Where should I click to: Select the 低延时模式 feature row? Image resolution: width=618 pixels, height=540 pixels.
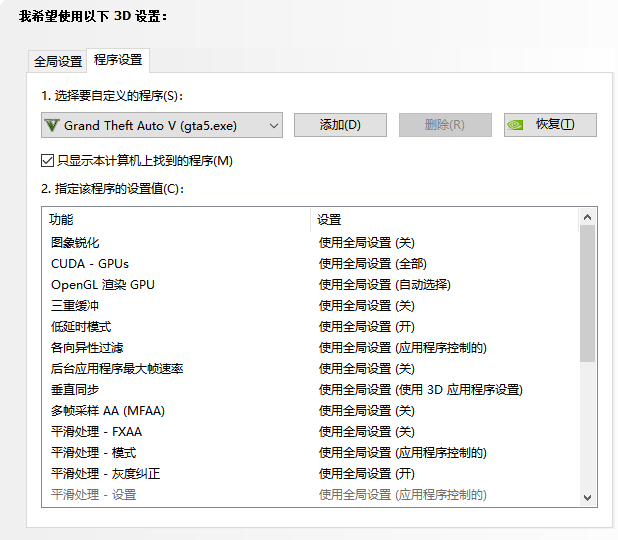(x=81, y=327)
